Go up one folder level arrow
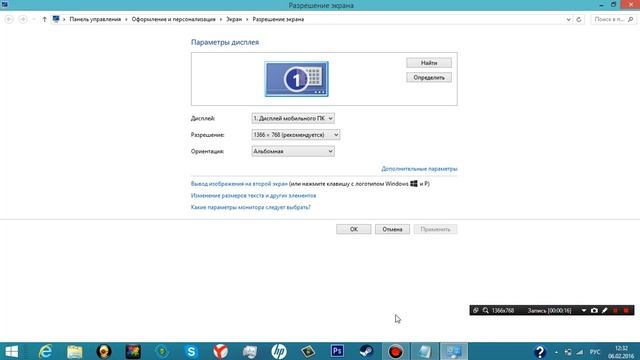Screen dimensions: 640x360 [44, 19]
